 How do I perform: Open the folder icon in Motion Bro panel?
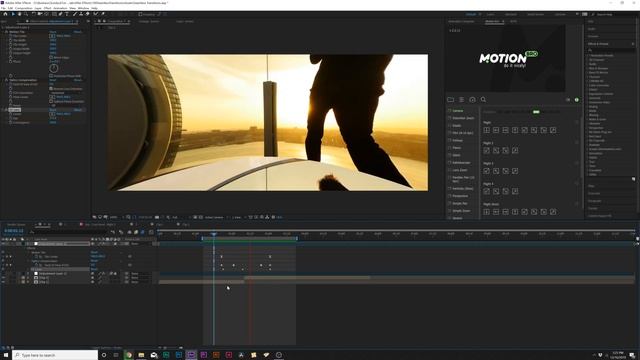(x=451, y=100)
